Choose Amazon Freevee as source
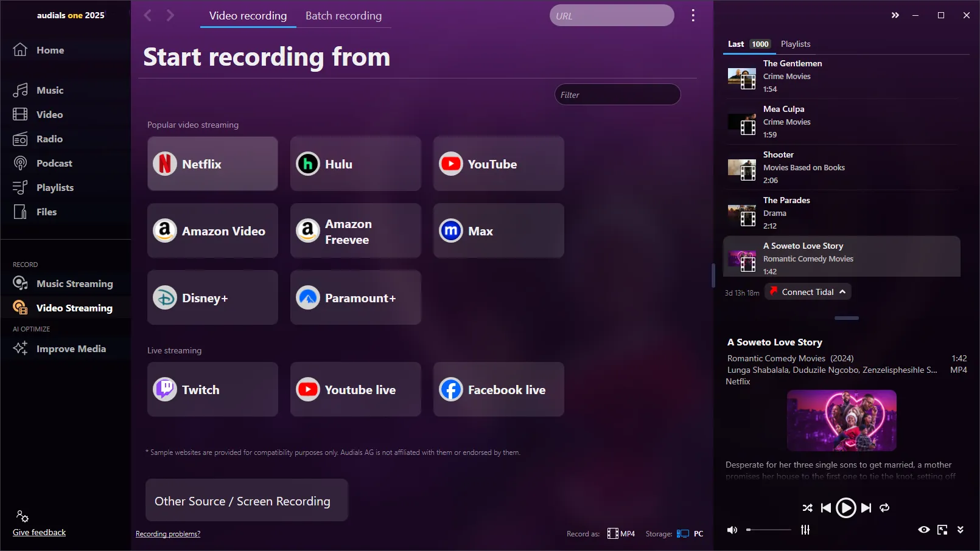Viewport: 980px width, 551px height. 355,230
